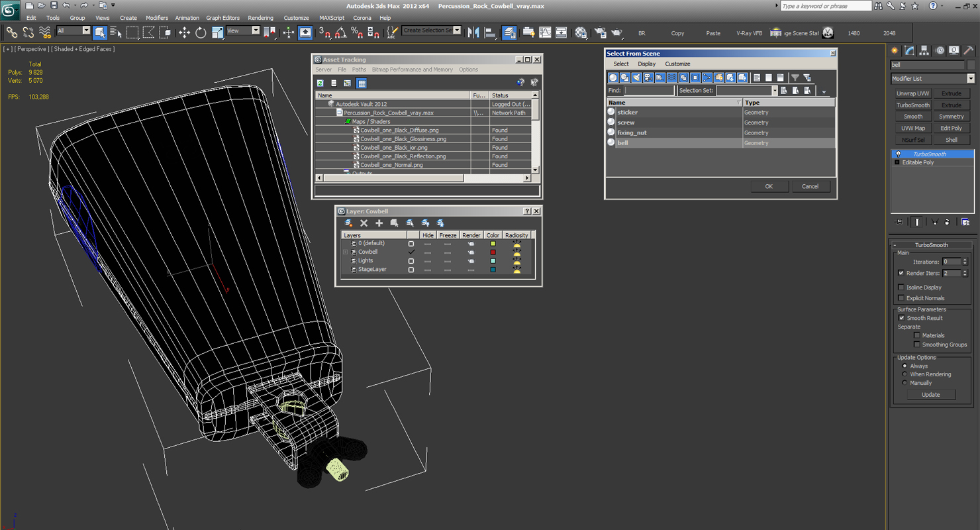This screenshot has height=530, width=980.
Task: Click Add selection to layer plus icon
Action: click(x=379, y=223)
